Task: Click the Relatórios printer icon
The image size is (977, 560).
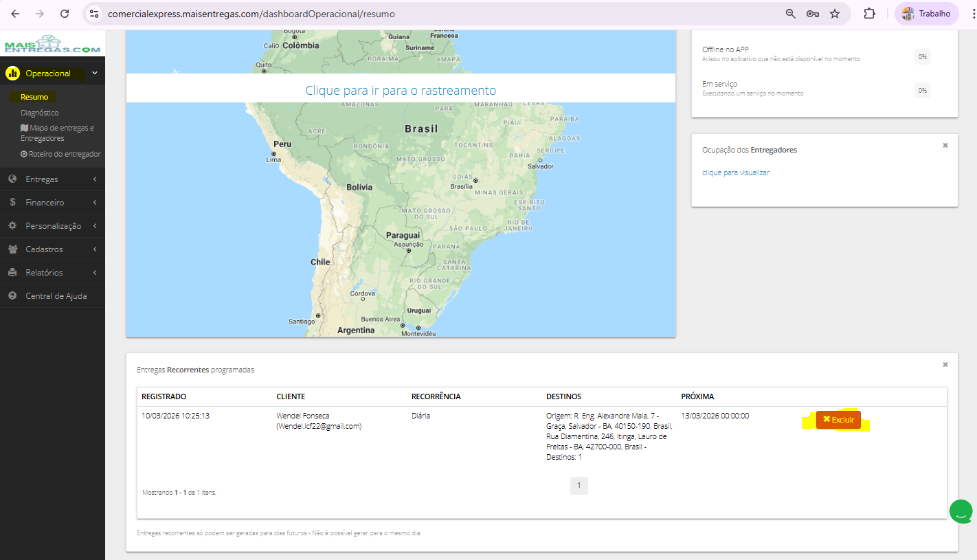Action: (12, 273)
